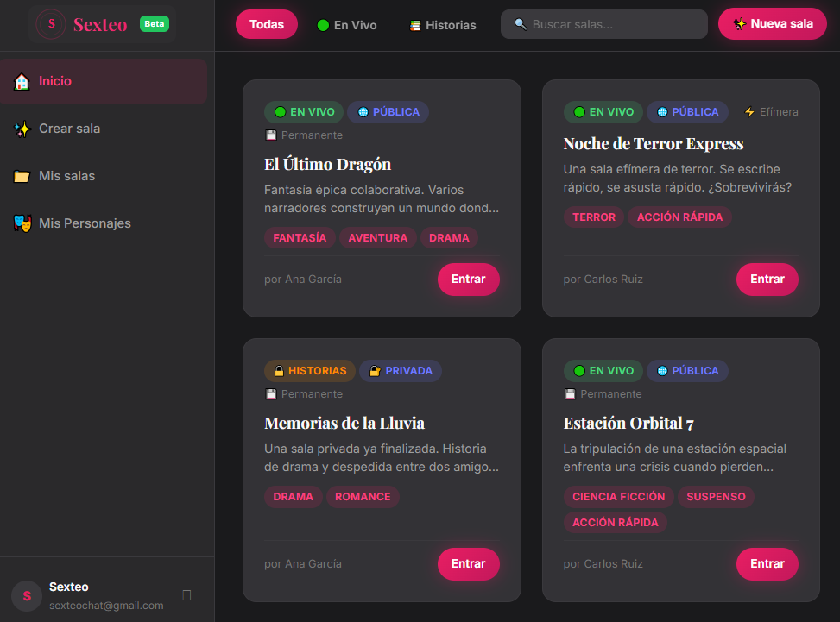The width and height of the screenshot is (840, 622).
Task: Enter the Noche de Terror Express room
Action: (767, 280)
